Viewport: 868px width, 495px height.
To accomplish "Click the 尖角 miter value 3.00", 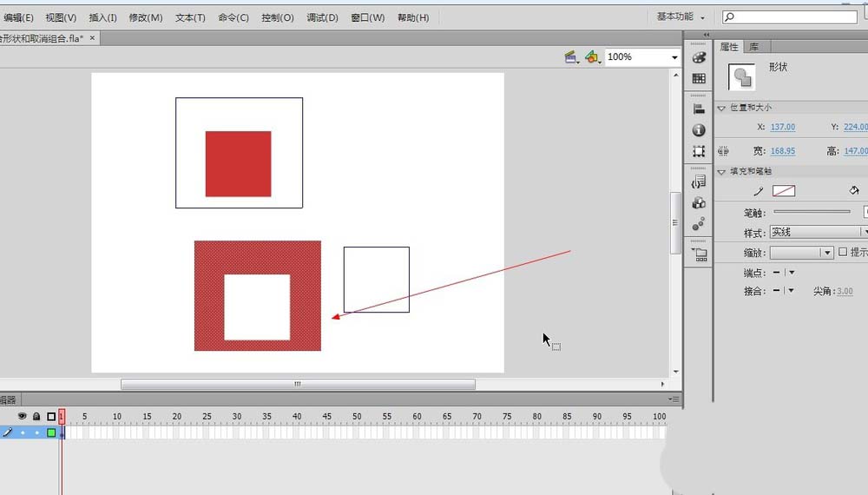I will point(845,291).
